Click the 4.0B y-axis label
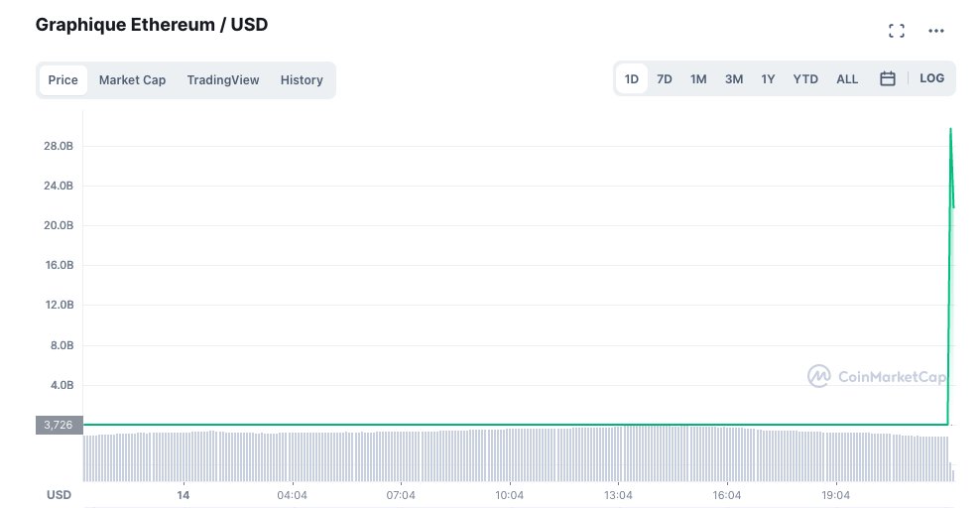 (x=61, y=385)
